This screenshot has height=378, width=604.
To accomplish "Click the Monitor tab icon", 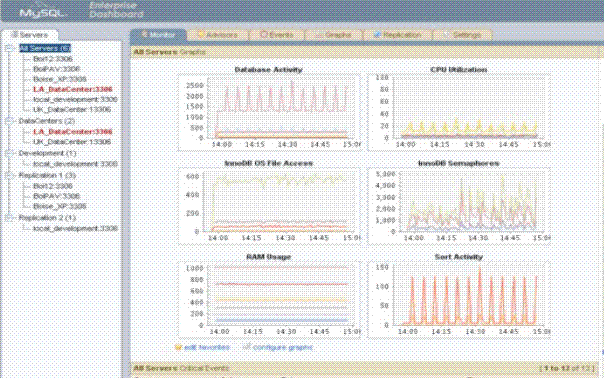I will click(144, 34).
